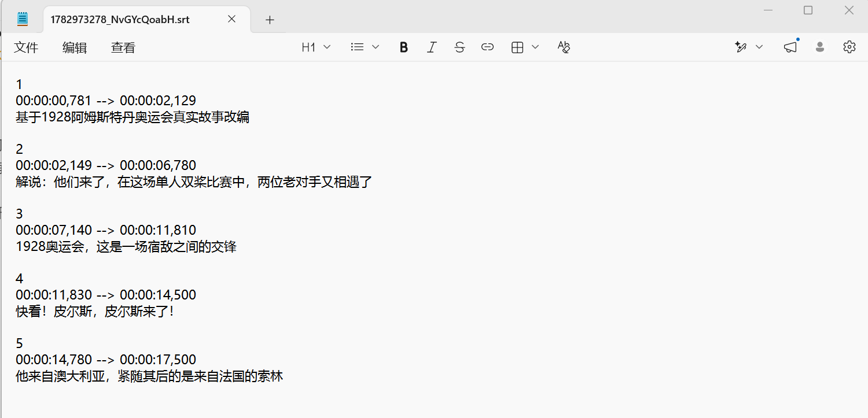Image resolution: width=868 pixels, height=418 pixels.
Task: Maximize the Notepad window
Action: [808, 10]
